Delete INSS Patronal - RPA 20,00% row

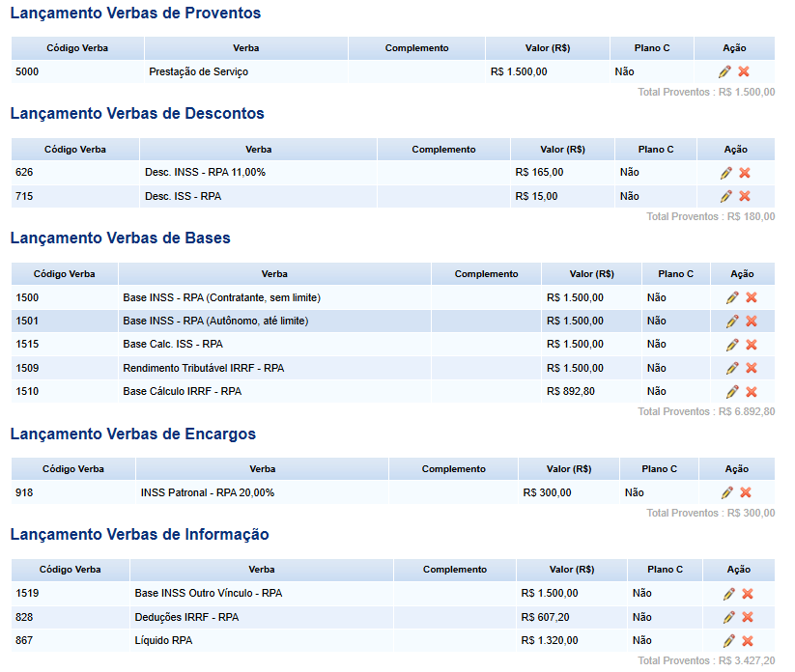pos(746,492)
